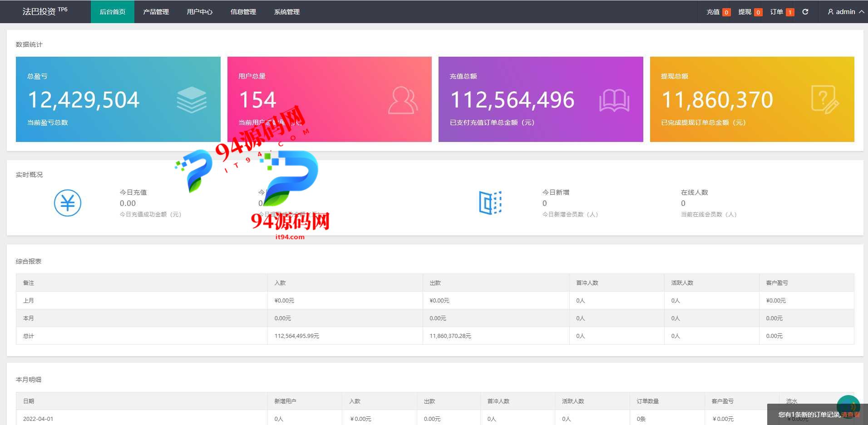The width and height of the screenshot is (868, 425).
Task: Click the 112,564,496 recharge total
Action: 513,100
